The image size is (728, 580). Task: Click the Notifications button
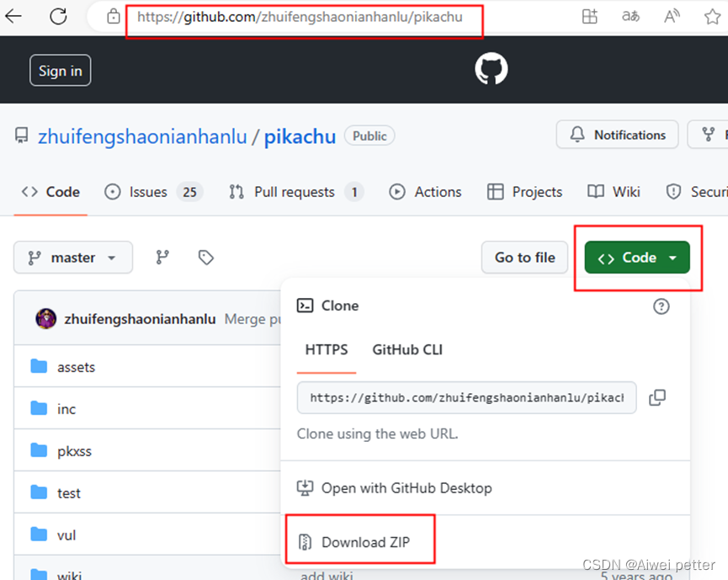click(x=618, y=135)
